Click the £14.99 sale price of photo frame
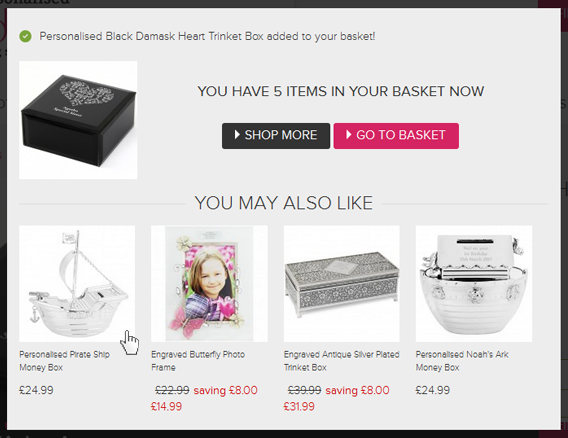This screenshot has height=438, width=568. click(x=166, y=406)
